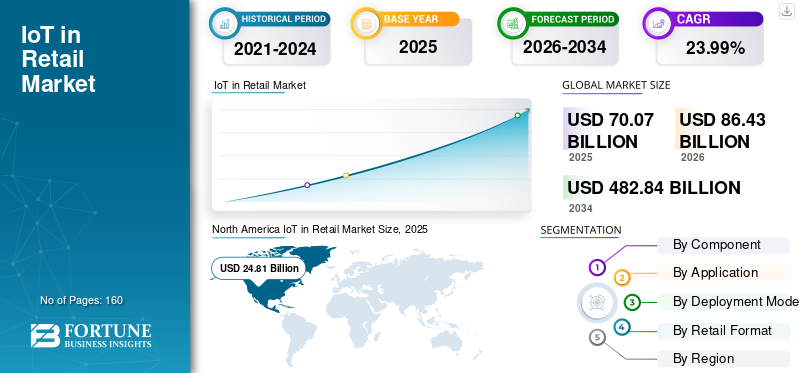The width and height of the screenshot is (800, 373).
Task: Click the Fortune Business Insights logo
Action: click(91, 335)
